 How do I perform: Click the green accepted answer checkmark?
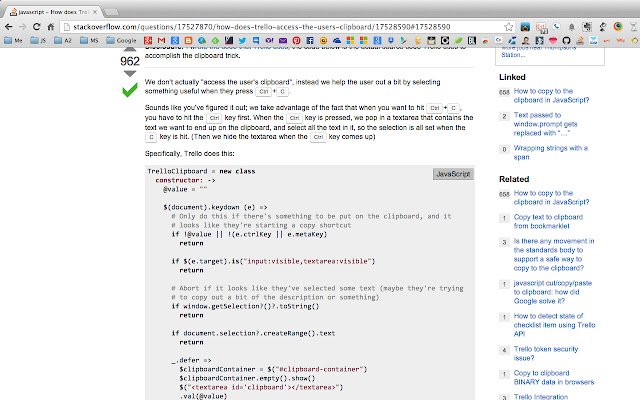coord(130,90)
